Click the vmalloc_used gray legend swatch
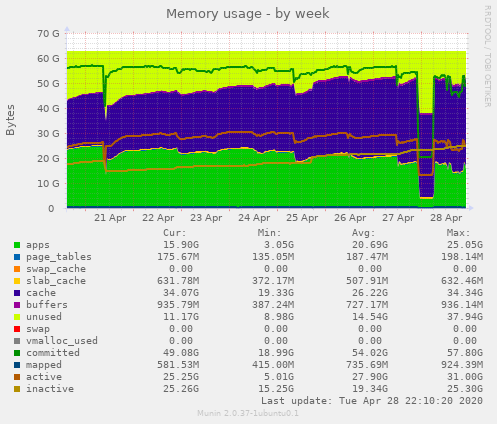Screen dimensions: 497x424 17,341
